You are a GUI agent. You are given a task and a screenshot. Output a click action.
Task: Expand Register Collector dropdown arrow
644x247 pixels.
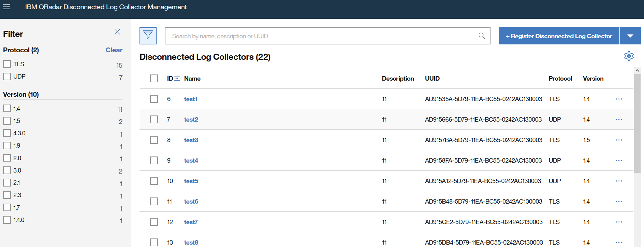pyautogui.click(x=630, y=36)
